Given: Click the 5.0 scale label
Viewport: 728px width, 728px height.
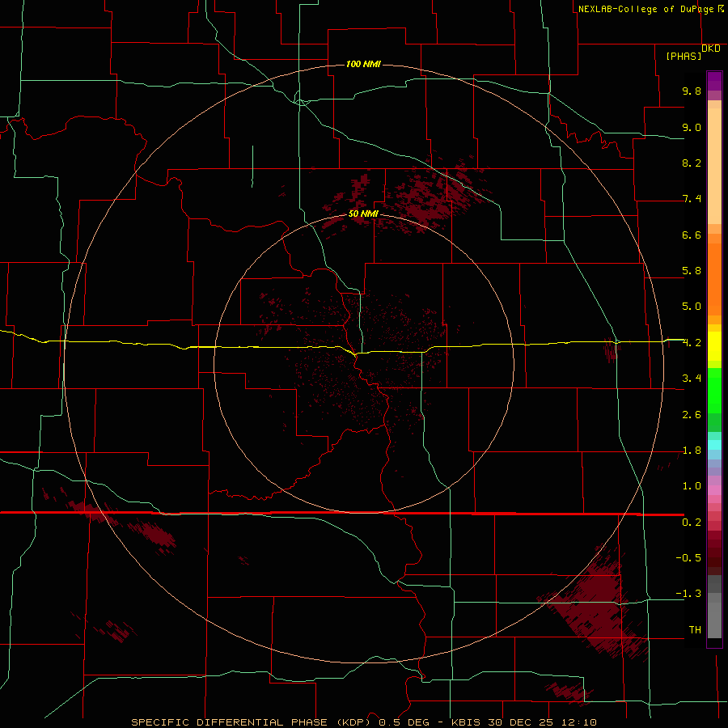Looking at the screenshot, I should tap(692, 307).
